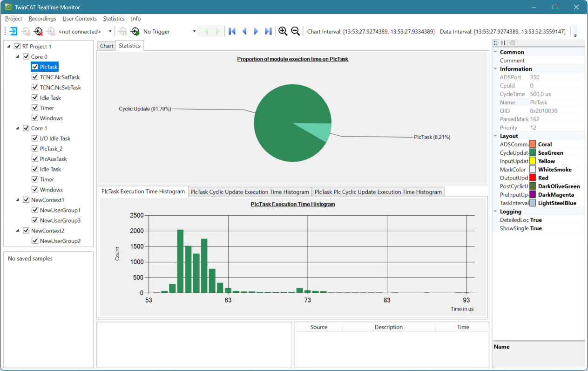Click the Source column header
Screen dimensions: 588x371
(x=319, y=327)
